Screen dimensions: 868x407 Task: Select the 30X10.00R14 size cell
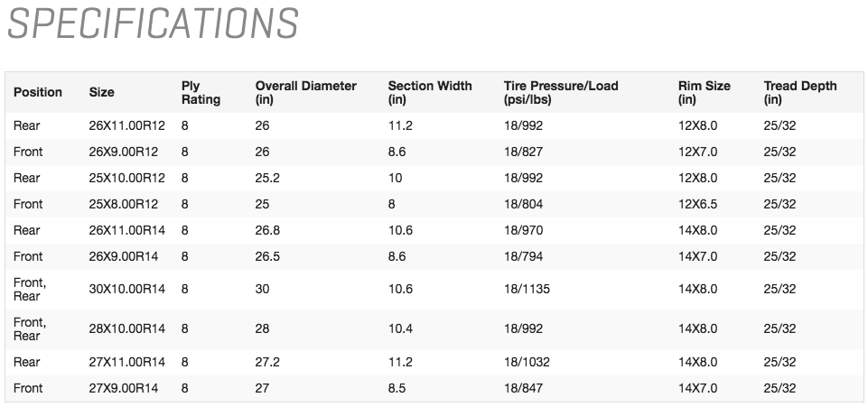127,289
